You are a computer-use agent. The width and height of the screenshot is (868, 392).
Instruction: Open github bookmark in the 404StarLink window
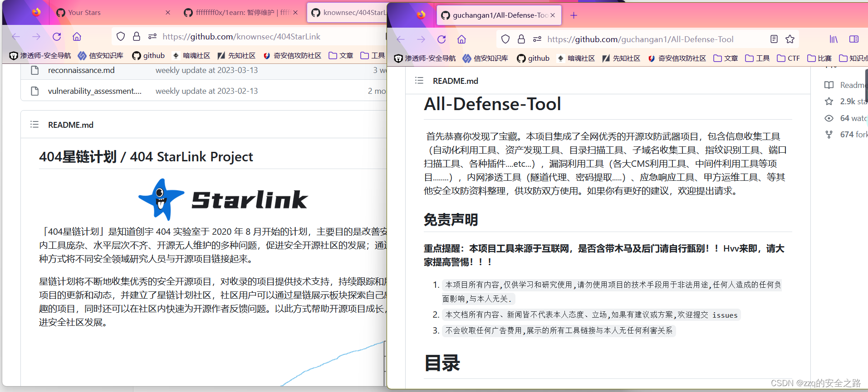point(148,56)
